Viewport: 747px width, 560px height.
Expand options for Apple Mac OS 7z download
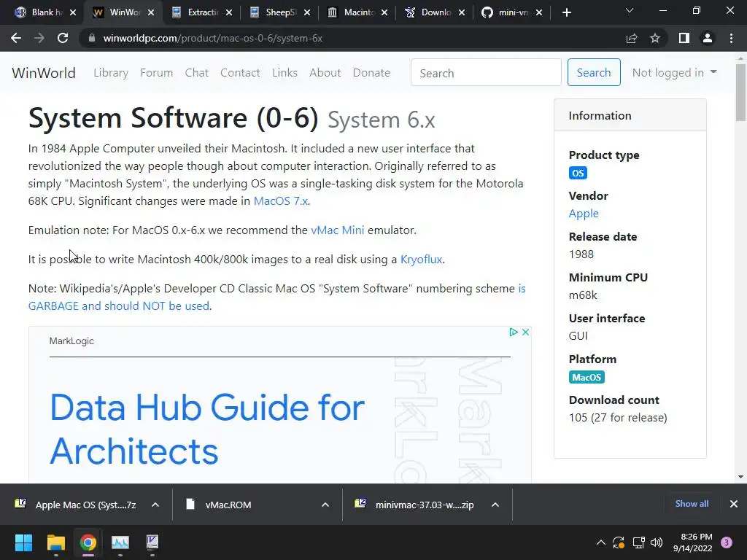155,505
